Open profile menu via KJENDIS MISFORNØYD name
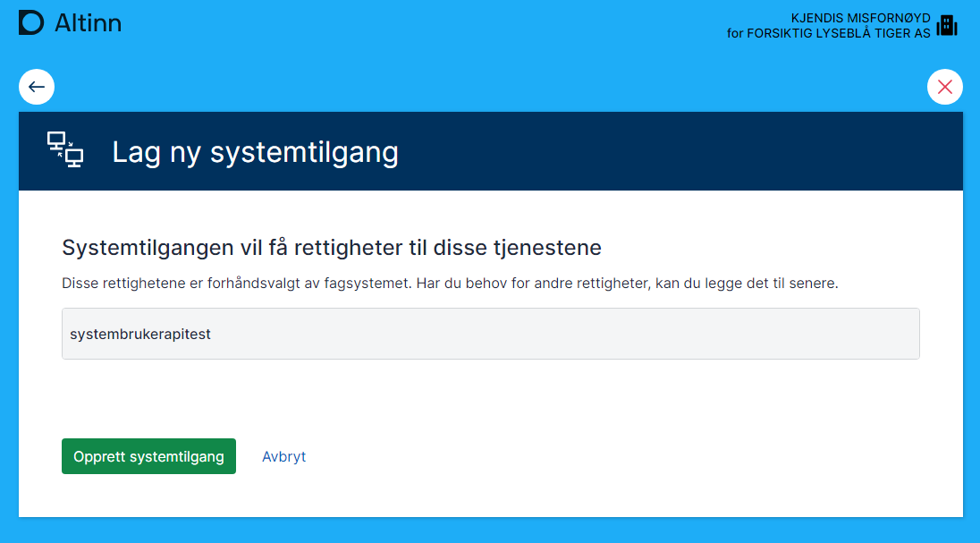 point(860,18)
